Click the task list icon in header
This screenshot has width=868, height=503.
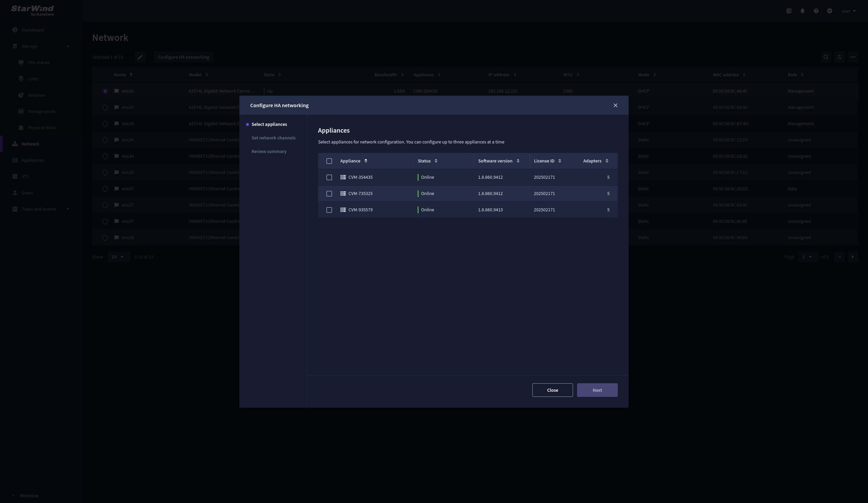789,11
